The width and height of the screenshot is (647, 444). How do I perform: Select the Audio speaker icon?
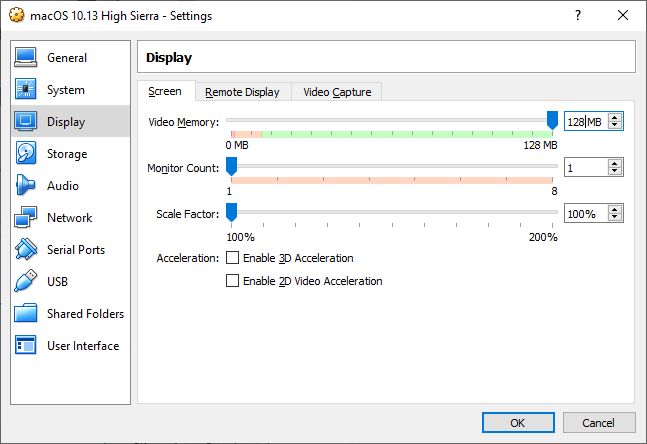point(26,186)
